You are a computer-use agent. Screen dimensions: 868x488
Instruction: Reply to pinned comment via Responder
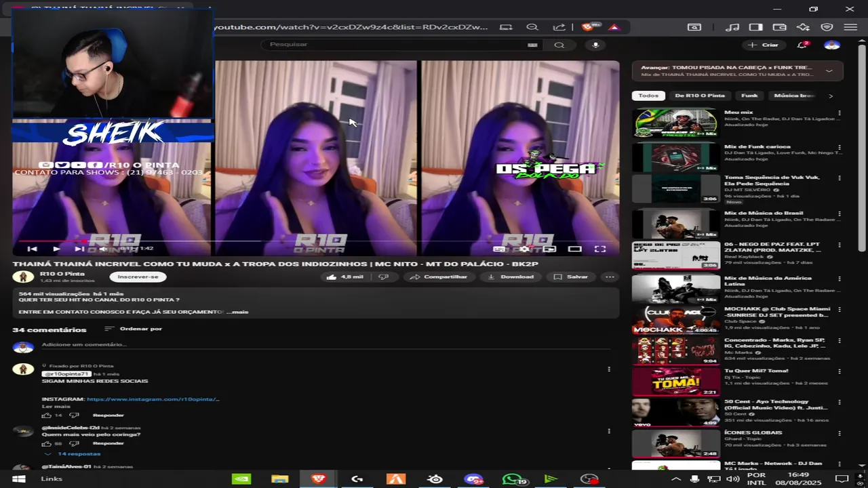pos(108,415)
